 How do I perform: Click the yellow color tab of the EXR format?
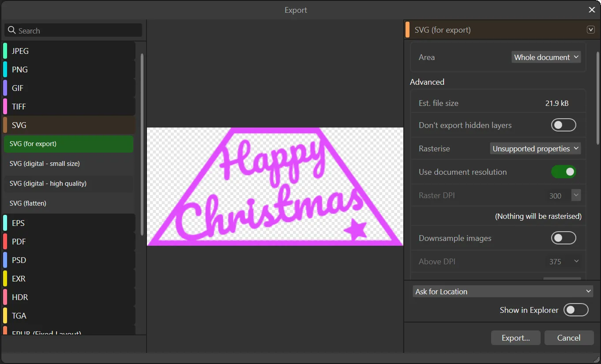tap(5, 278)
